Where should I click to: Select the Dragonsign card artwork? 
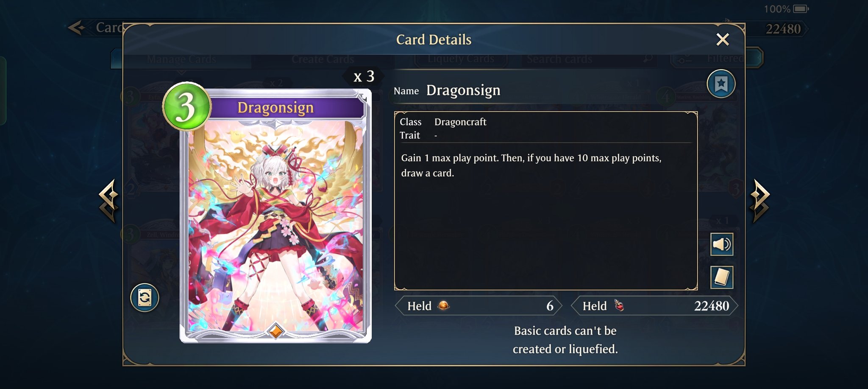click(276, 227)
